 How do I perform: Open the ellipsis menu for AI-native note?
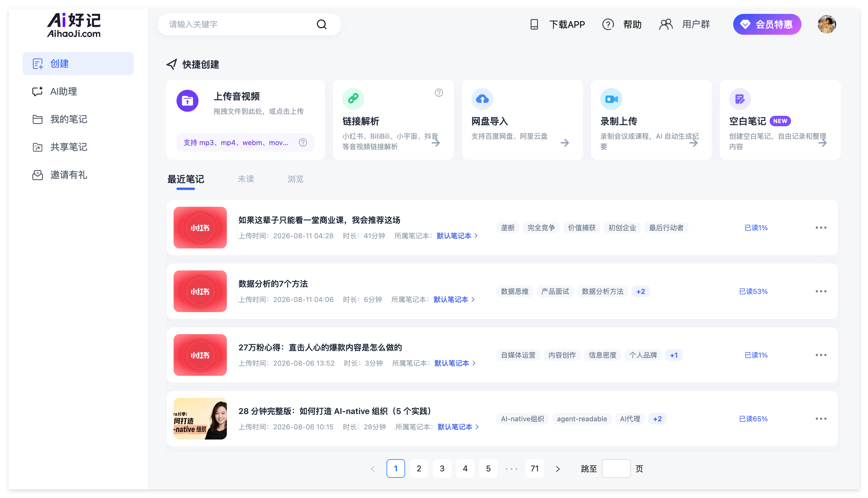[821, 419]
